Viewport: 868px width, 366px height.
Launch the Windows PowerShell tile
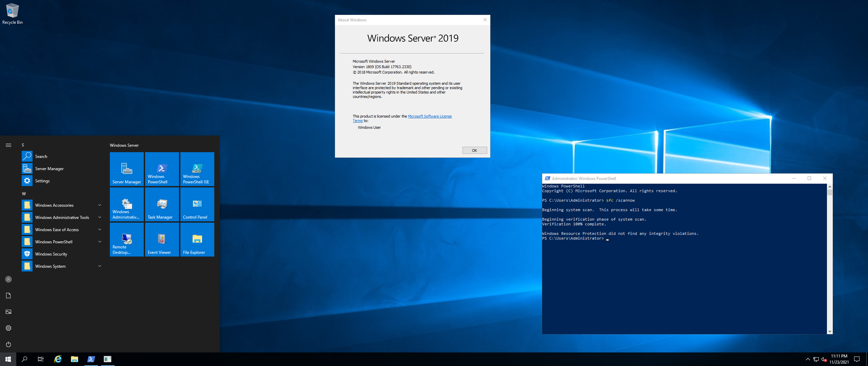click(x=162, y=169)
